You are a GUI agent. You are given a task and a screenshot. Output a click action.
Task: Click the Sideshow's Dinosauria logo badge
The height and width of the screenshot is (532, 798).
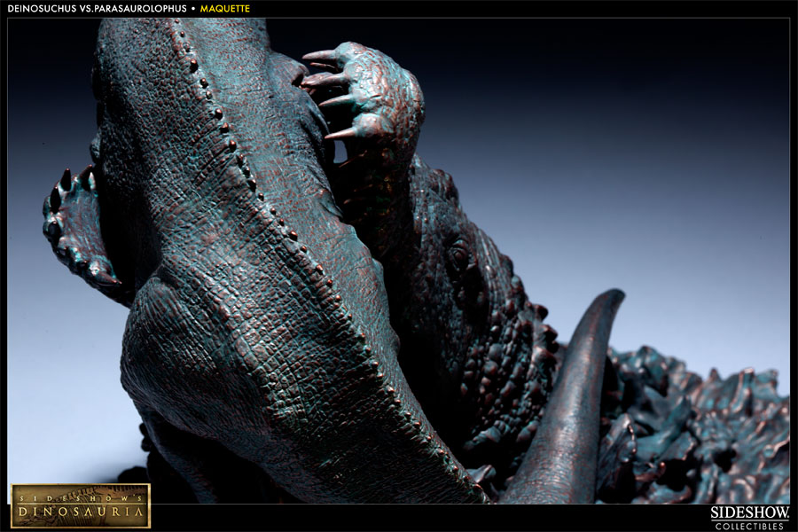click(x=81, y=505)
